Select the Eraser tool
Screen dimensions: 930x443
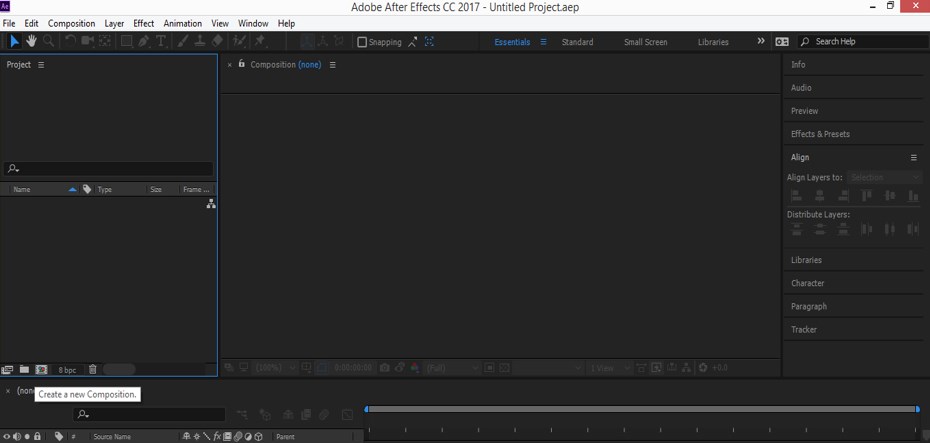(x=217, y=41)
